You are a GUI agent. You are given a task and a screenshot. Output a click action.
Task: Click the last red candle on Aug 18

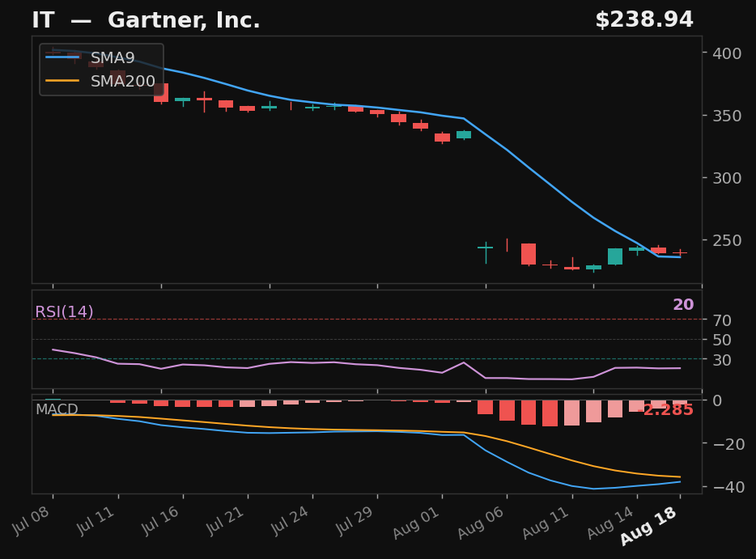(x=680, y=252)
